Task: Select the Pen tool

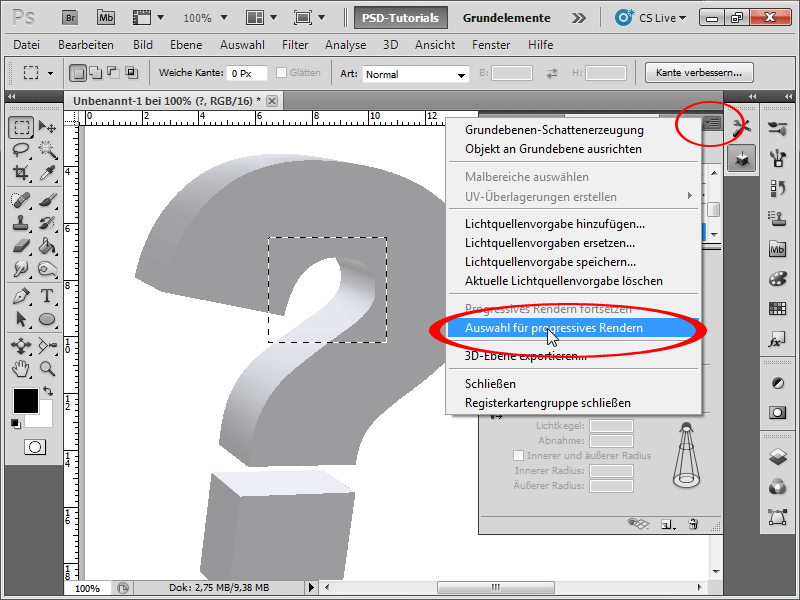Action: [21, 296]
